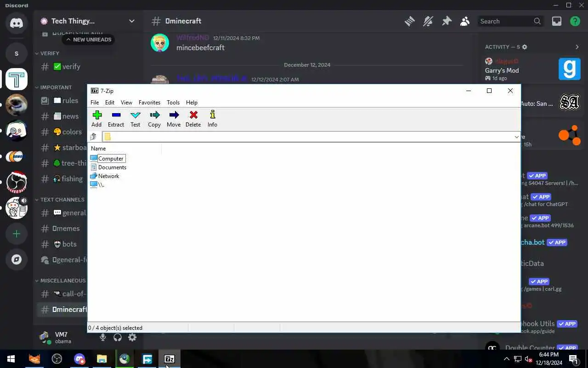The height and width of the screenshot is (368, 588).
Task: Select the Documents entry in 7-Zip
Action: click(108, 167)
